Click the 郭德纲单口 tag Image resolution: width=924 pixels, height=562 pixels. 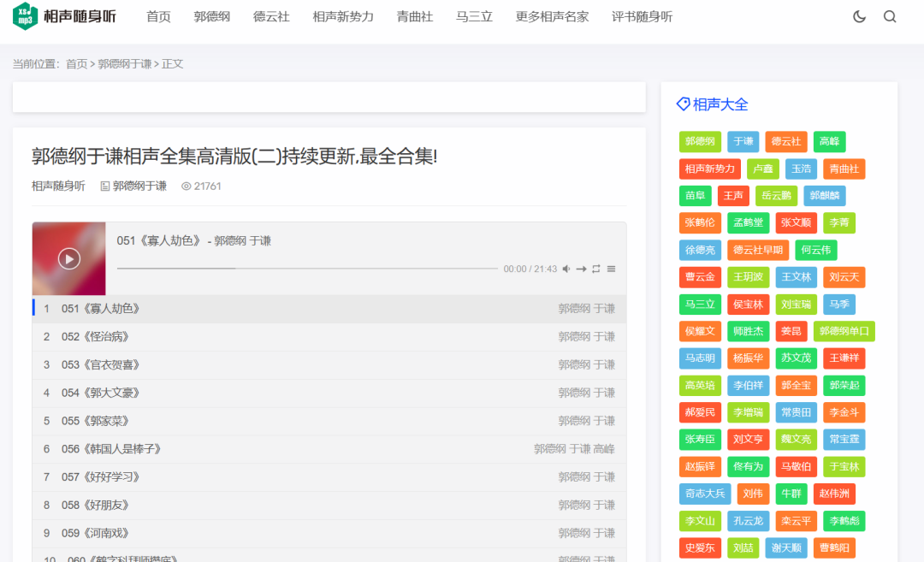pyautogui.click(x=844, y=331)
